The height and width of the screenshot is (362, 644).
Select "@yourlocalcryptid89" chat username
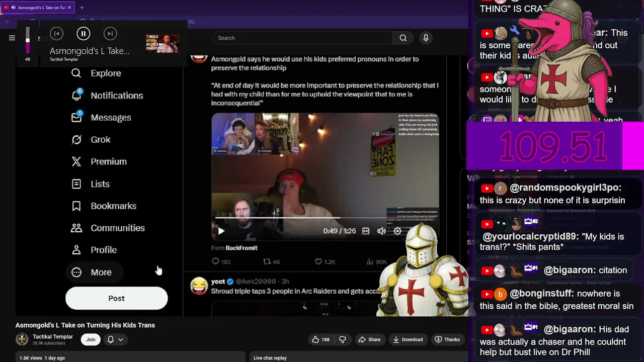click(x=531, y=236)
